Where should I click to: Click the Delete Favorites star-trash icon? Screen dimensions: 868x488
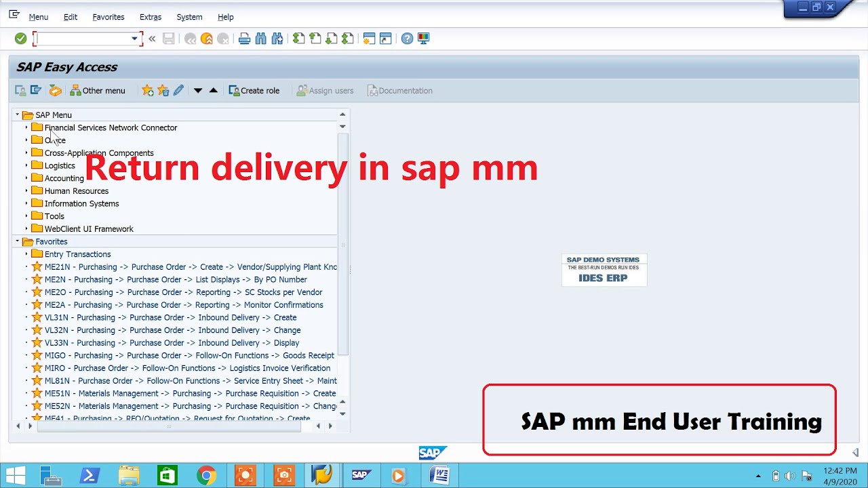pyautogui.click(x=163, y=90)
